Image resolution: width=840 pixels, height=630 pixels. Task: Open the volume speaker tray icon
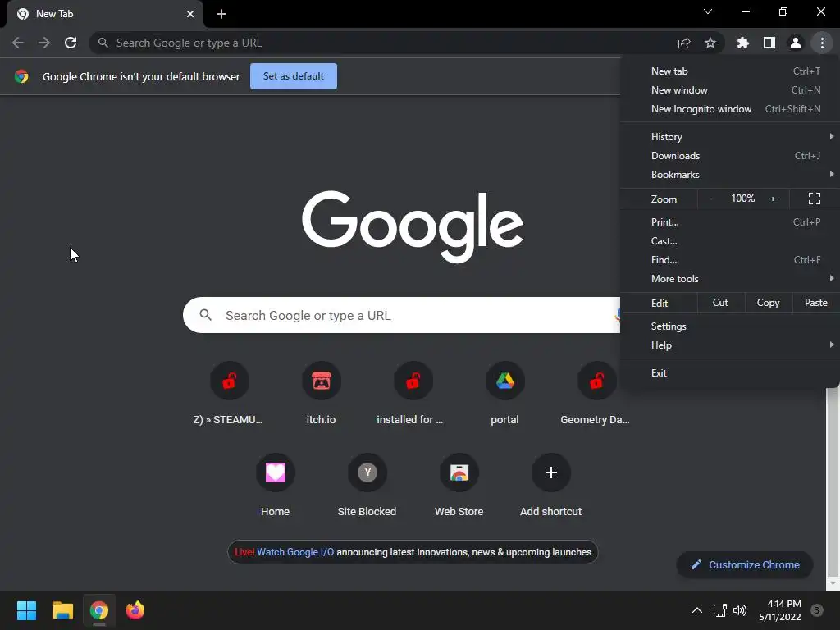tap(740, 610)
